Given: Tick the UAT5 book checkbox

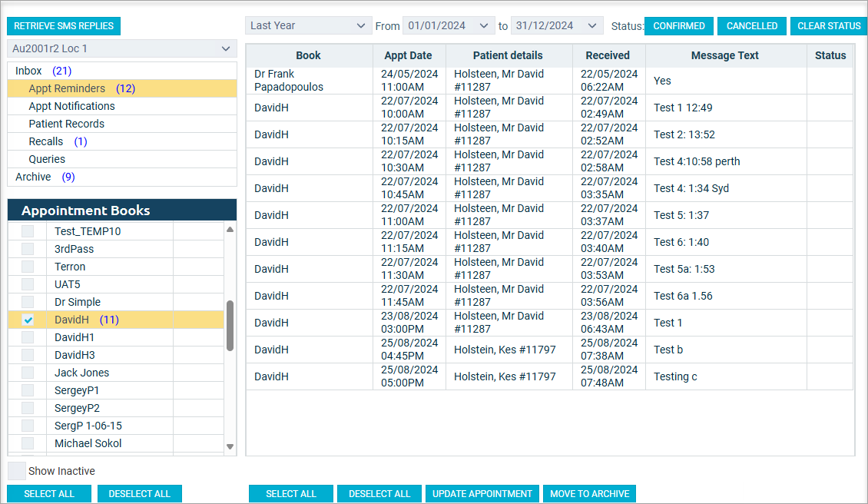Looking at the screenshot, I should point(28,285).
